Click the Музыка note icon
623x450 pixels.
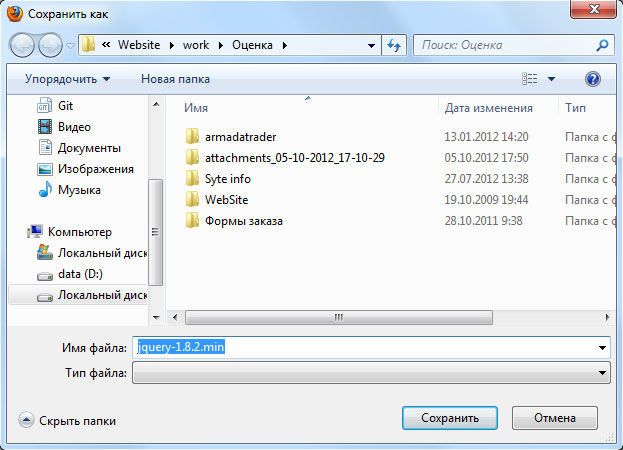click(45, 189)
